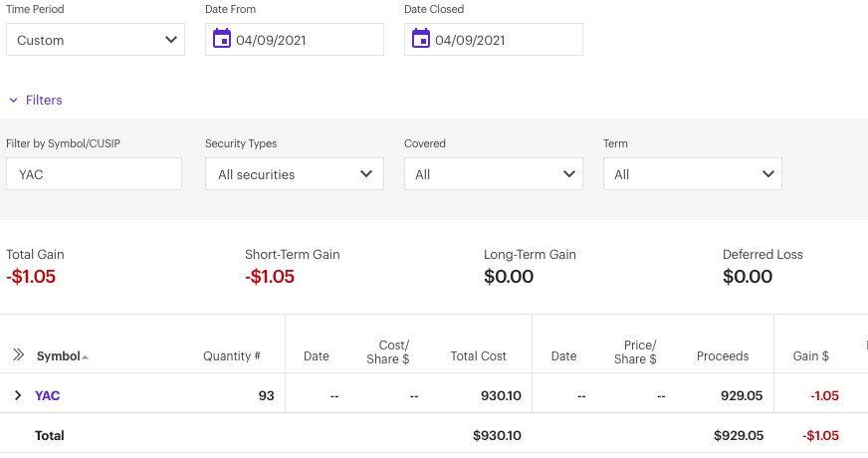Open the Time Period Custom dropdown
Screen dimensions: 868x458
[96, 40]
